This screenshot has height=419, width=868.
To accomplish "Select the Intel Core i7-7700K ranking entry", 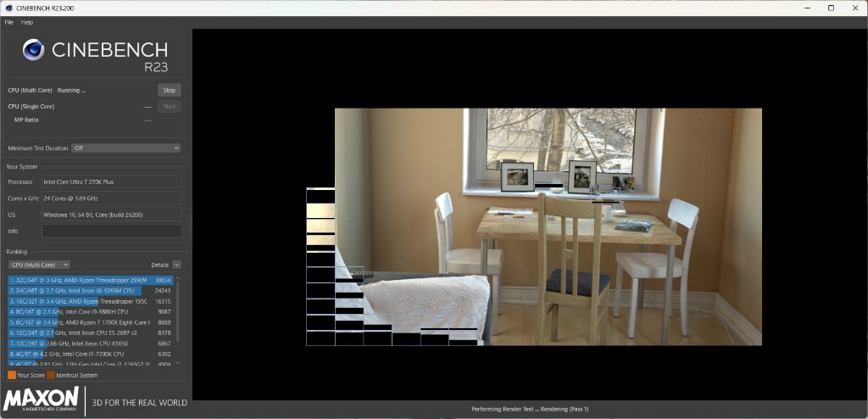I will [x=78, y=354].
